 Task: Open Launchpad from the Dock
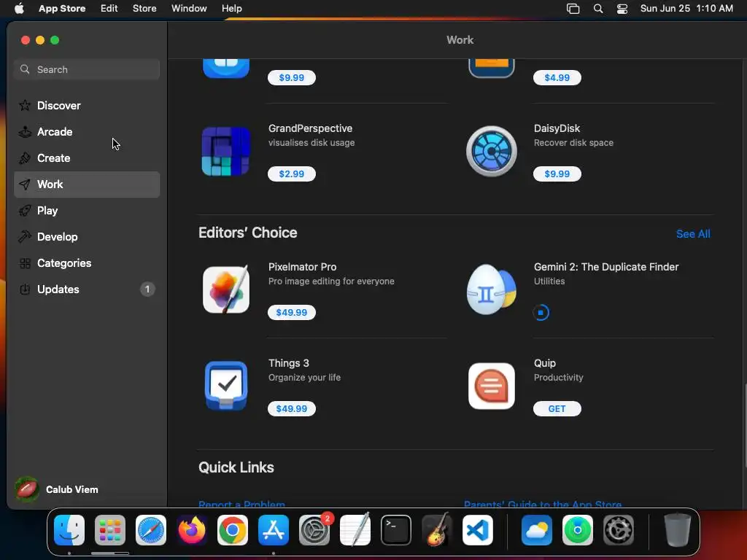(110, 530)
